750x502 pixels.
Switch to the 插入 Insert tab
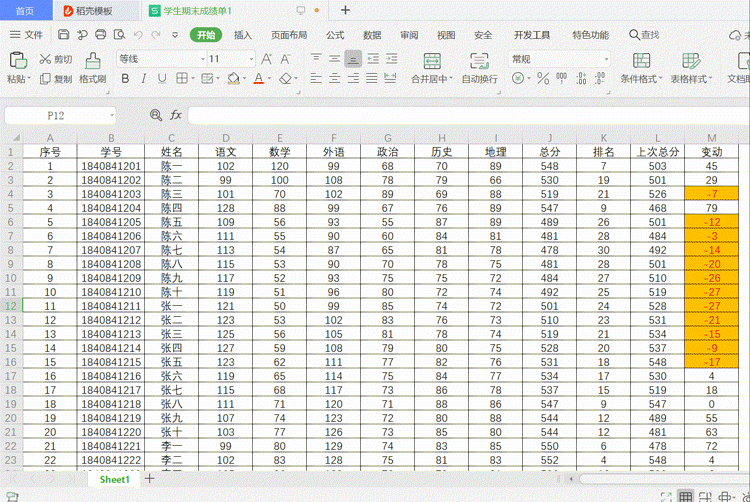coord(243,35)
